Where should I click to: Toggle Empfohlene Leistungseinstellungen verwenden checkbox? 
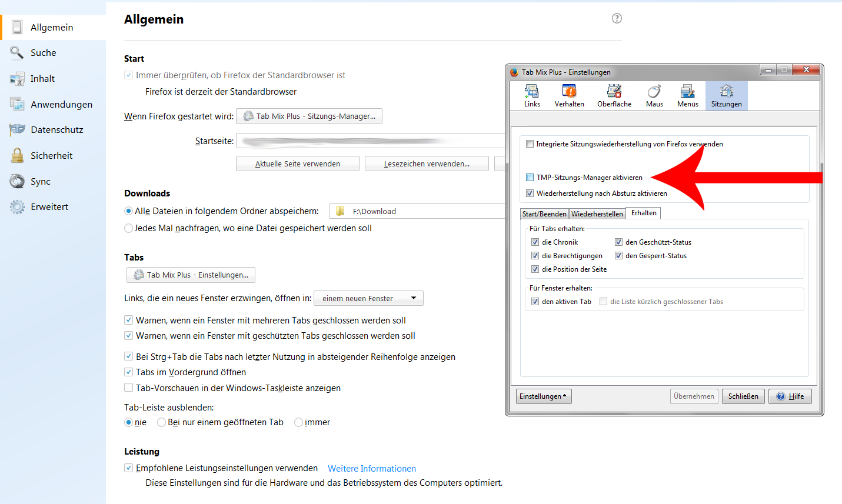[128, 468]
